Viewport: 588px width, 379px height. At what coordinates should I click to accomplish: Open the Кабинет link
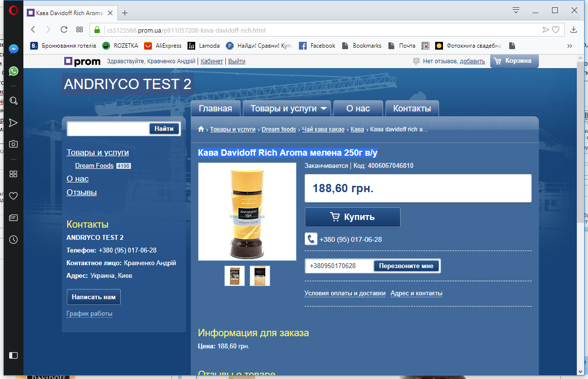[x=212, y=61]
